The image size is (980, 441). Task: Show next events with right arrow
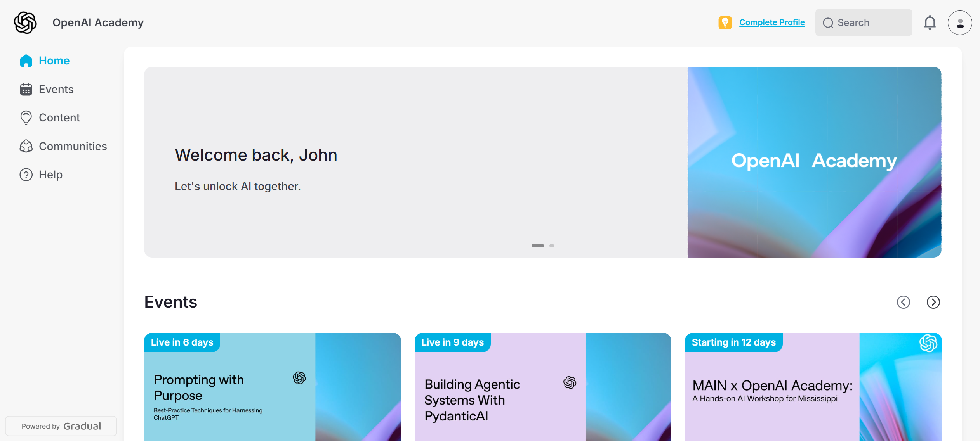pyautogui.click(x=933, y=302)
